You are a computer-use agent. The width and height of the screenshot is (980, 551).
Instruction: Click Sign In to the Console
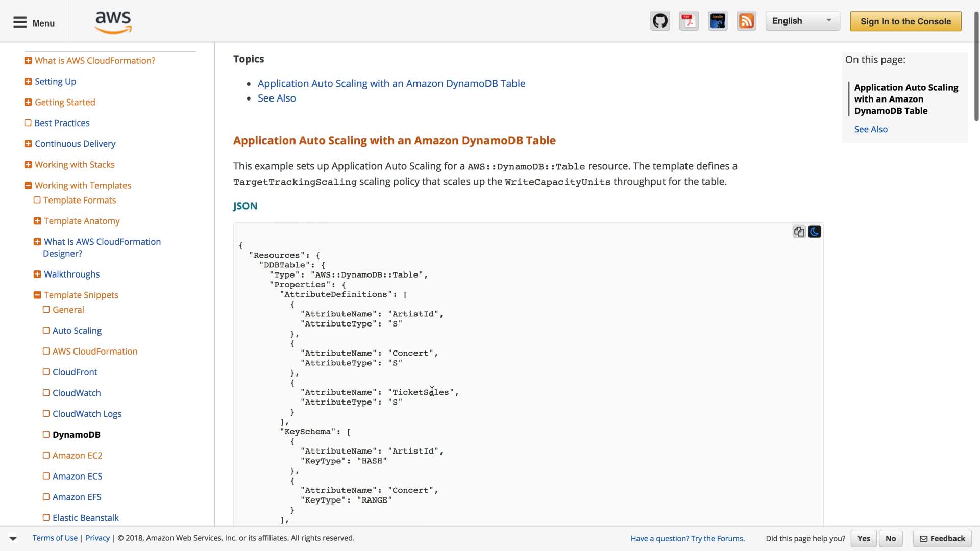pyautogui.click(x=905, y=21)
